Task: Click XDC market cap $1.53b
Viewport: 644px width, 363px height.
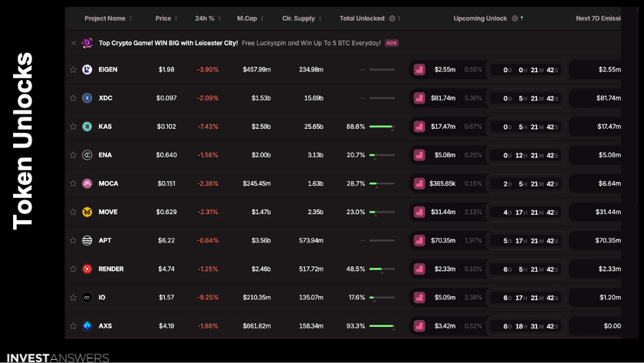Action: (x=261, y=97)
